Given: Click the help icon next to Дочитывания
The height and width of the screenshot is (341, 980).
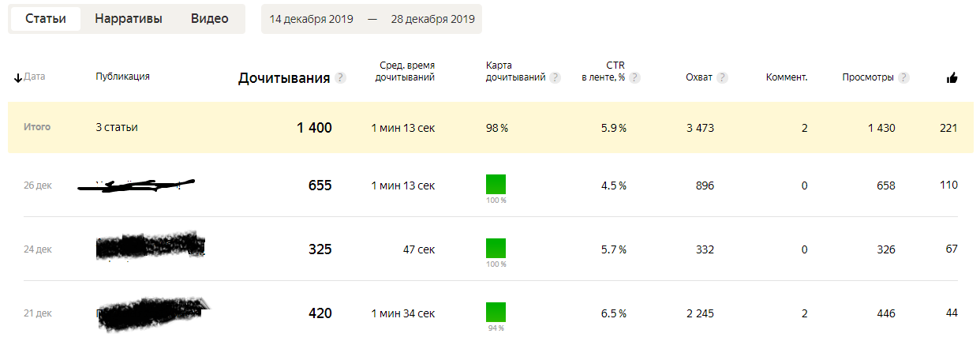Looking at the screenshot, I should click(x=340, y=77).
